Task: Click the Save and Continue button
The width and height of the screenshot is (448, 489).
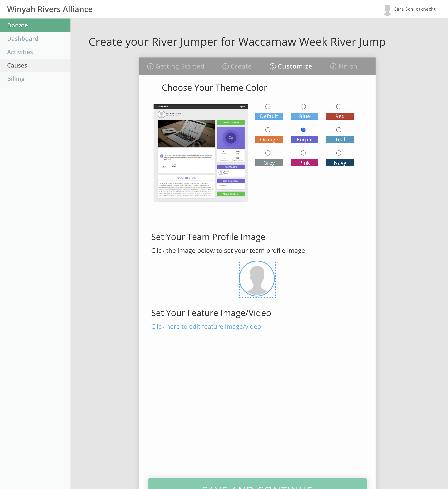Action: (257, 484)
